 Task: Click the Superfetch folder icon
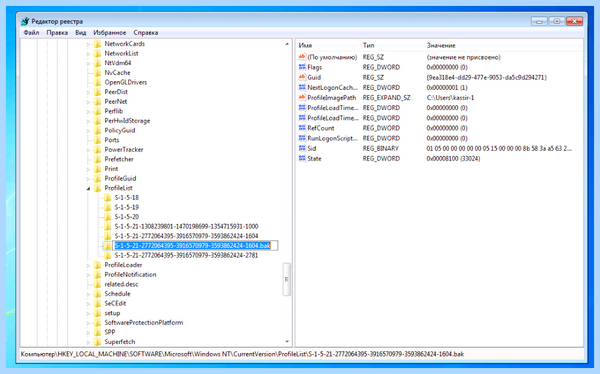(98, 341)
